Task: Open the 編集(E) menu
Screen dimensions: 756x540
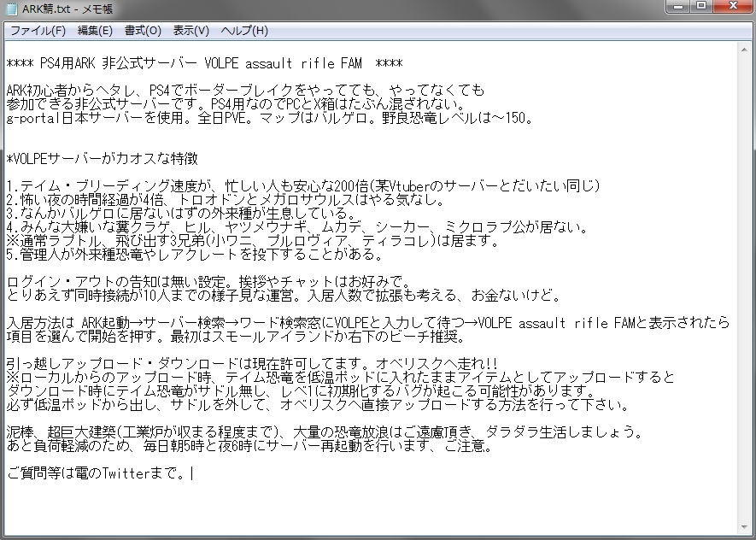Action: click(x=95, y=31)
